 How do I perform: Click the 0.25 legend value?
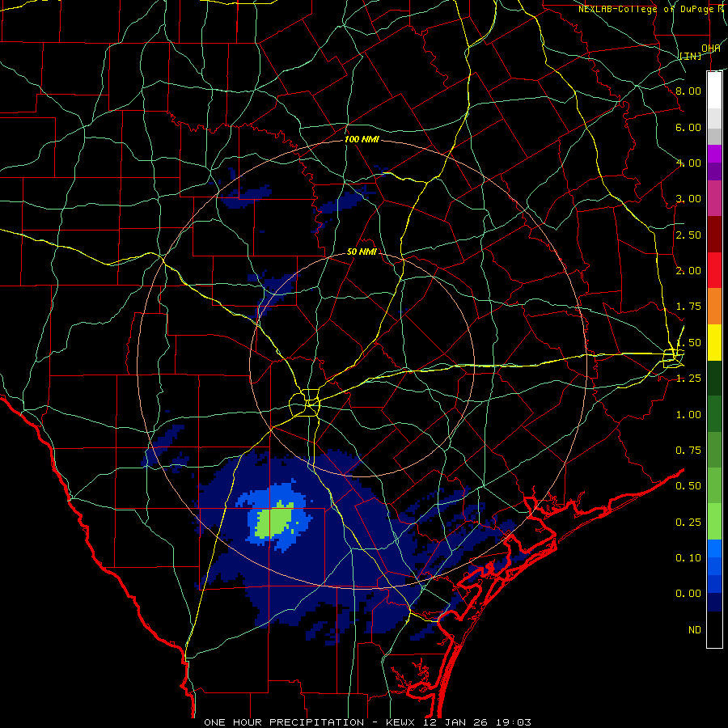pyautogui.click(x=688, y=523)
